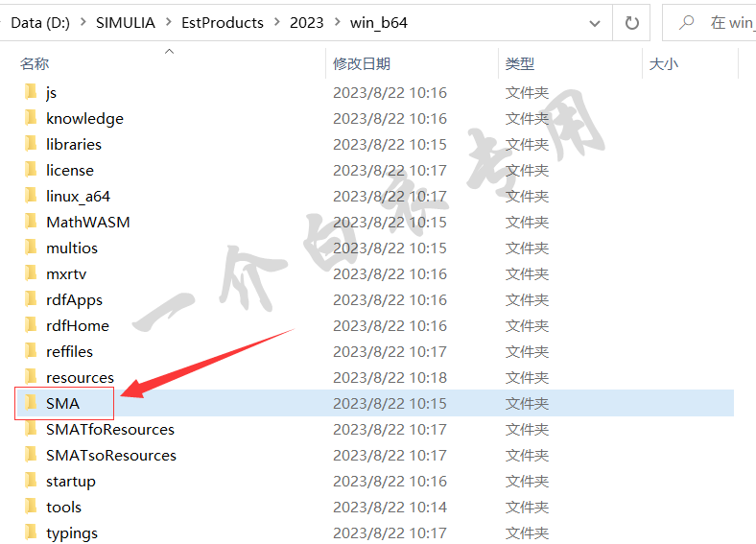The width and height of the screenshot is (756, 544).
Task: Select the SMATfoResources folder name
Action: 110,430
